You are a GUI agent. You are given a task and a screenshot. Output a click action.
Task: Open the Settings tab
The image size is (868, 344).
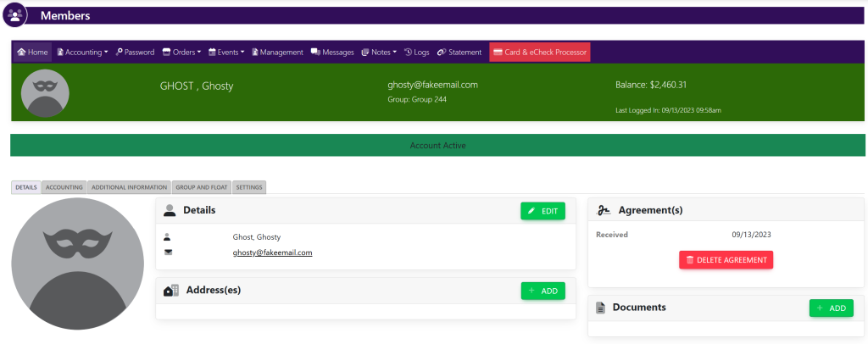point(248,187)
